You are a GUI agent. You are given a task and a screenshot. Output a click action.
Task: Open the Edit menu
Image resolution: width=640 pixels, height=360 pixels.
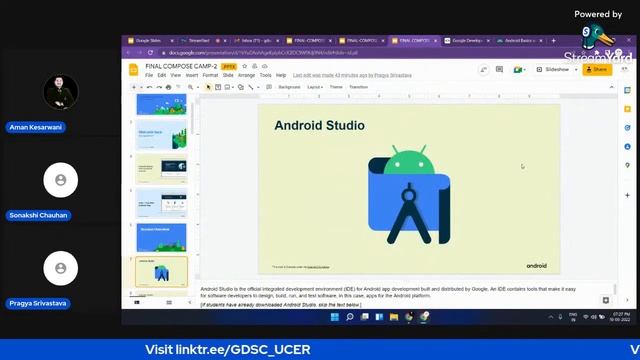click(x=162, y=76)
